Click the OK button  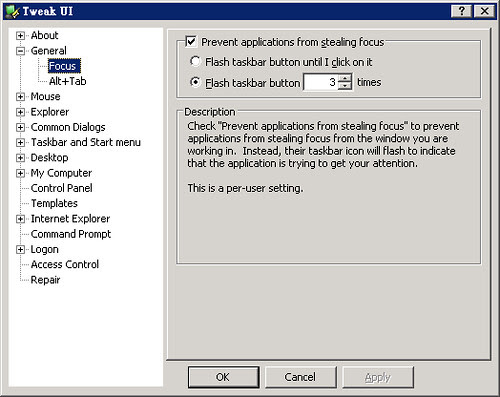pyautogui.click(x=223, y=377)
